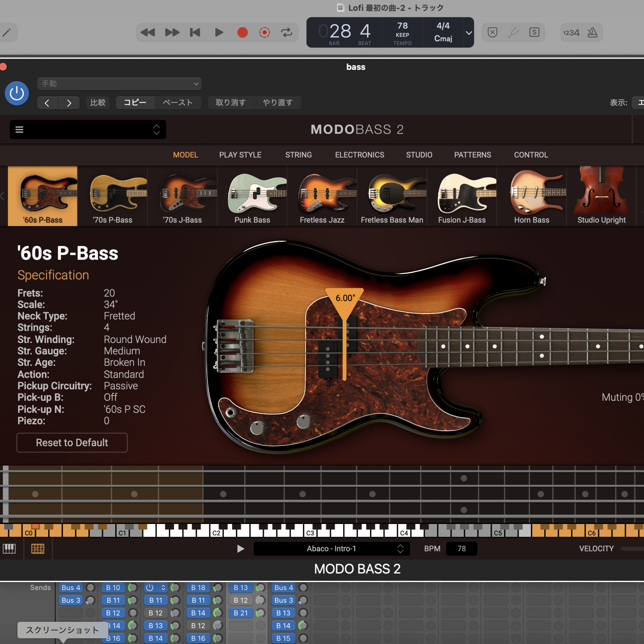Click the preset browser up/down stepper
The height and width of the screenshot is (644, 644).
(x=156, y=129)
